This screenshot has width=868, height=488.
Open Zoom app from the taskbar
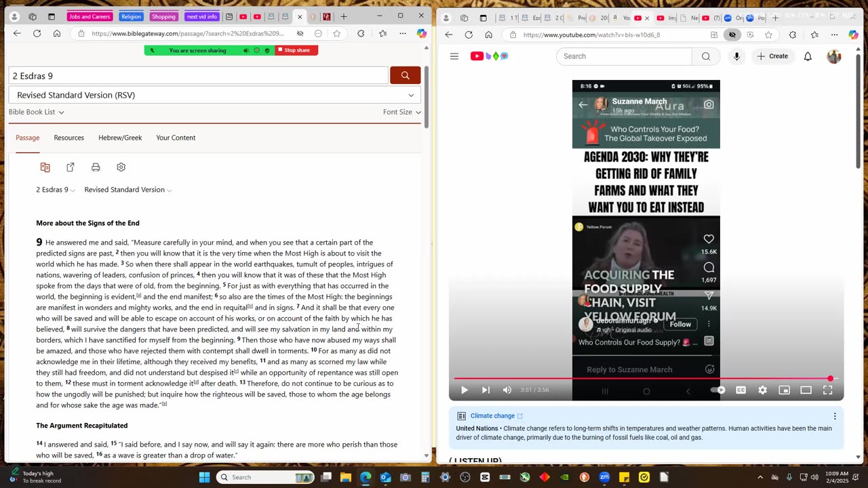pos(604,477)
